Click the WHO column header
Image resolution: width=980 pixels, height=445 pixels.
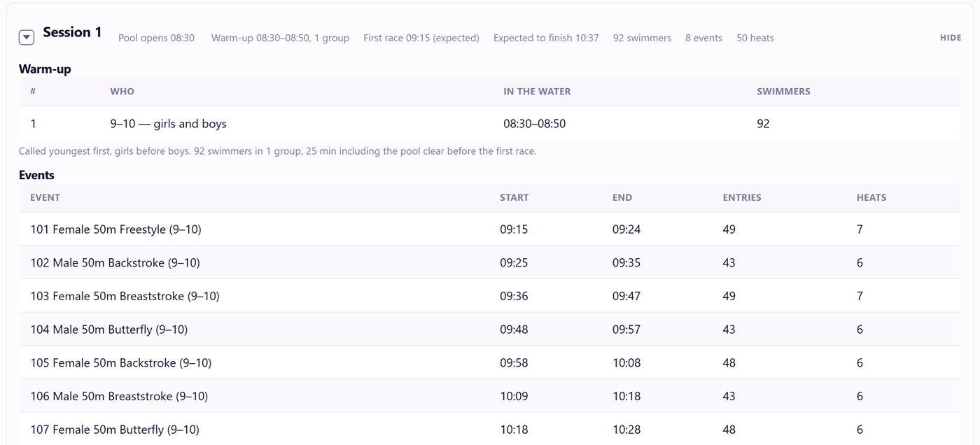[122, 92]
